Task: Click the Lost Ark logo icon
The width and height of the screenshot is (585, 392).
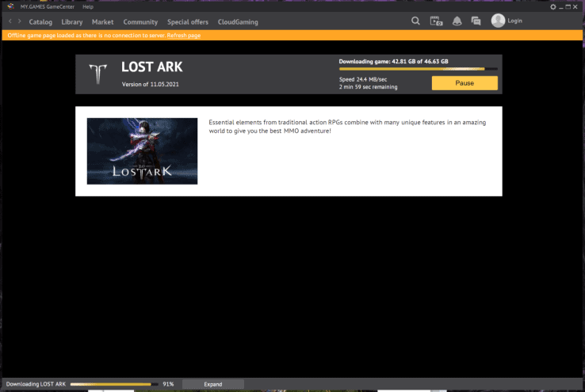Action: point(97,74)
